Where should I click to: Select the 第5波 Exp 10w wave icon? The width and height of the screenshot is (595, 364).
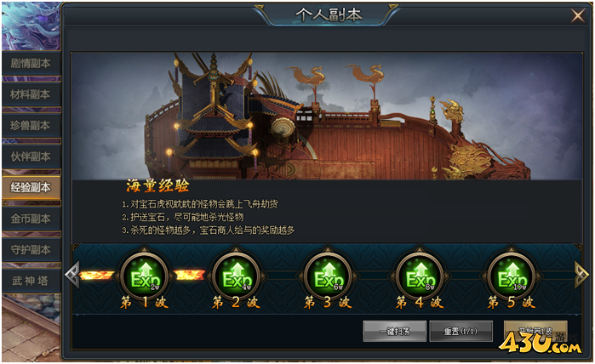(512, 276)
